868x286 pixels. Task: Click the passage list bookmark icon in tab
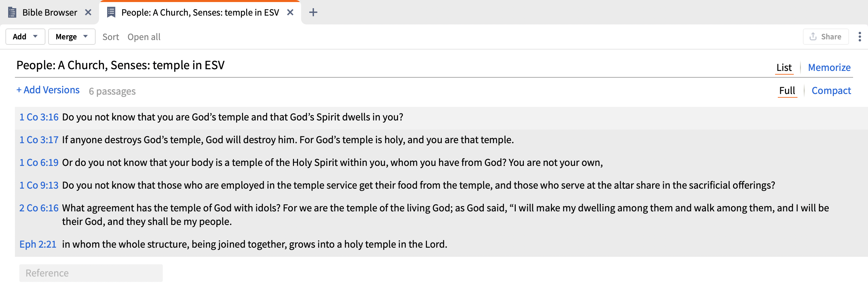coord(111,13)
